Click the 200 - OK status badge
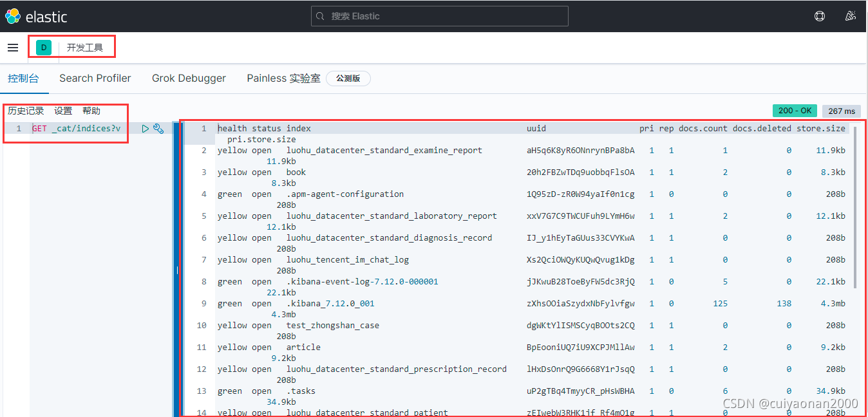 point(795,111)
